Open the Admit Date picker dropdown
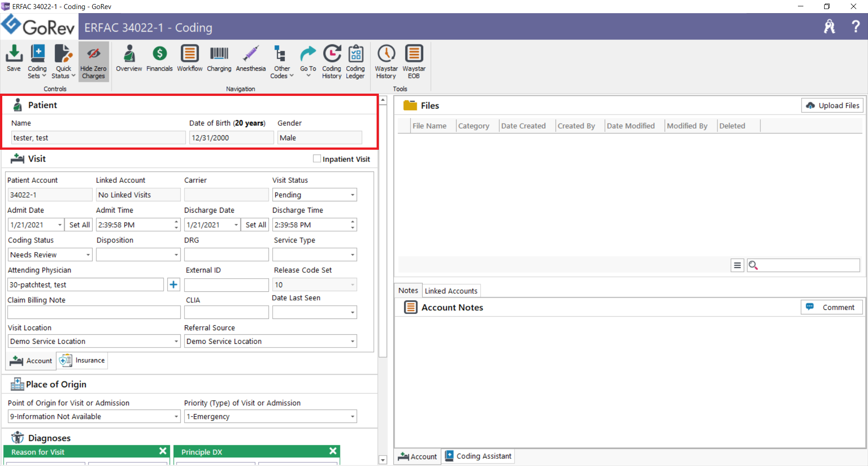The height and width of the screenshot is (466, 868). pos(60,225)
